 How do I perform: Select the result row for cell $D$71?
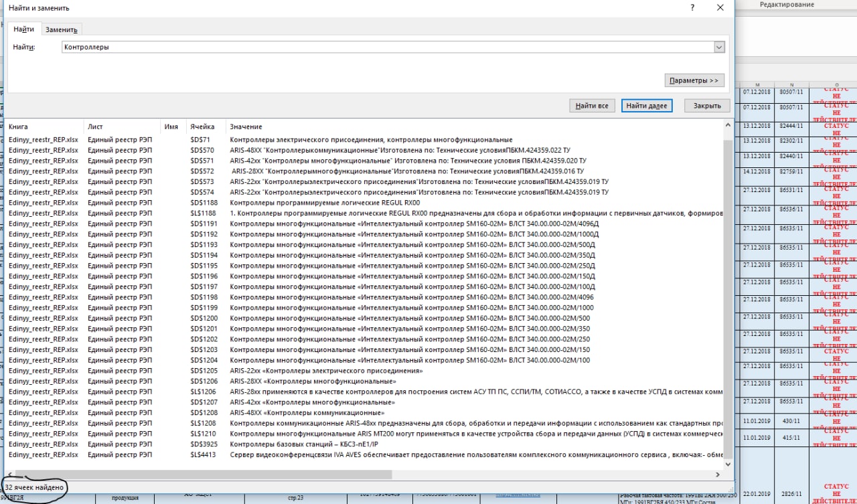(365, 139)
